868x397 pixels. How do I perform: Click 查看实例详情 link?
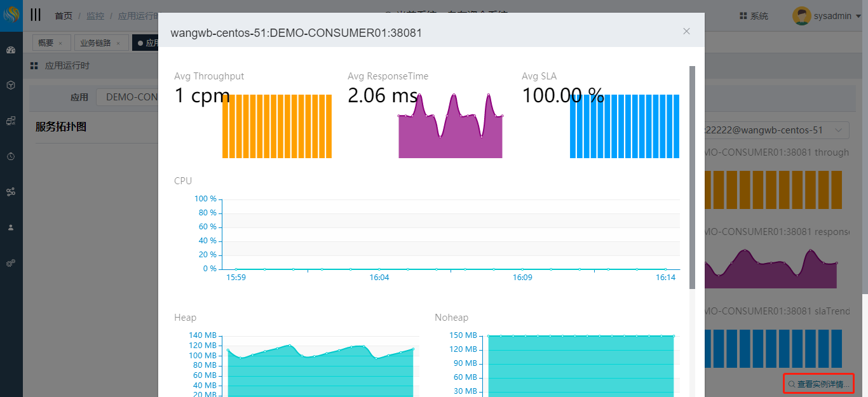pos(818,384)
